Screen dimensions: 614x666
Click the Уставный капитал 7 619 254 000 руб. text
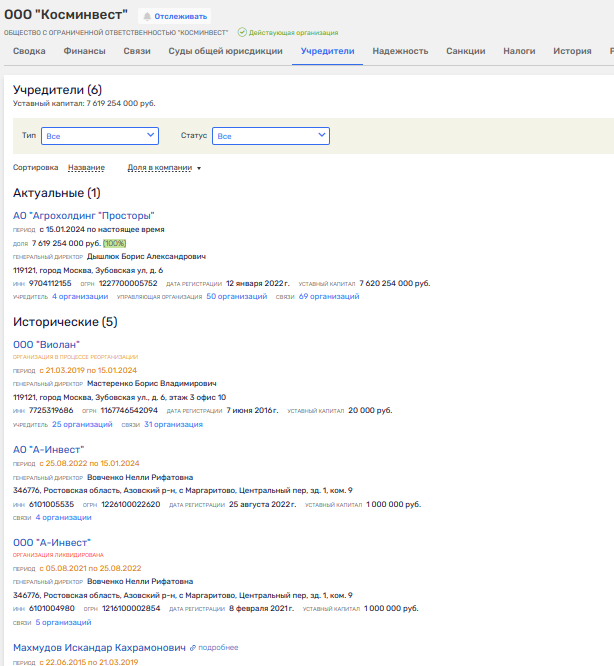pos(84,103)
